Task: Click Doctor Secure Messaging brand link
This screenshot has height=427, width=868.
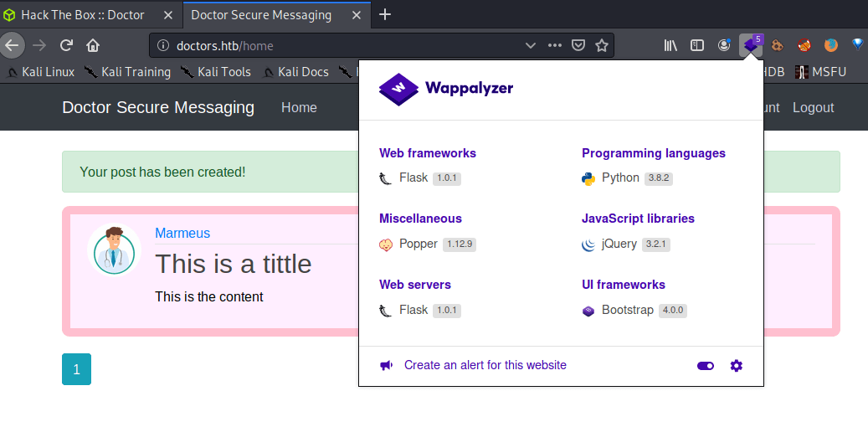Action: click(158, 107)
